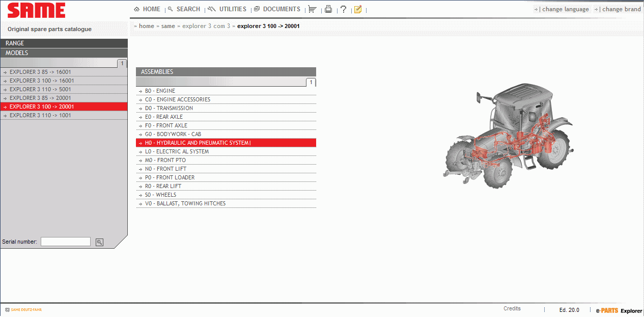Click the print icon in the toolbar
Viewport: 644px width, 317px height.
[x=328, y=9]
